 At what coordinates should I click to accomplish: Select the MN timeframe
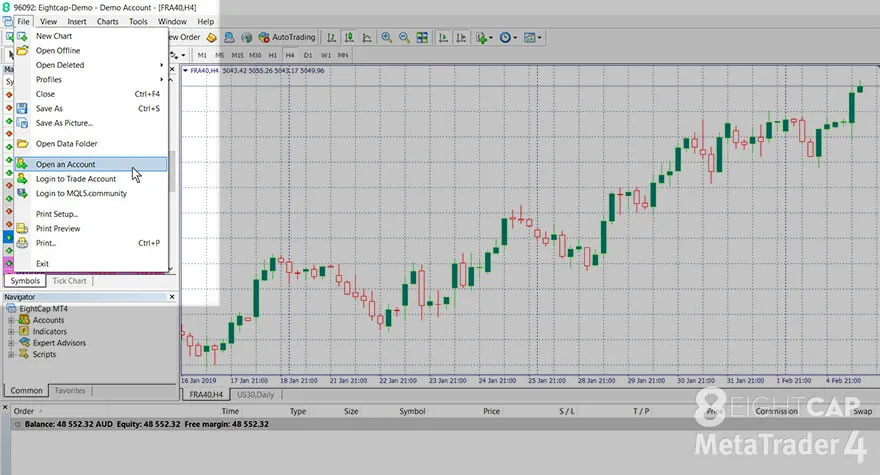(342, 55)
